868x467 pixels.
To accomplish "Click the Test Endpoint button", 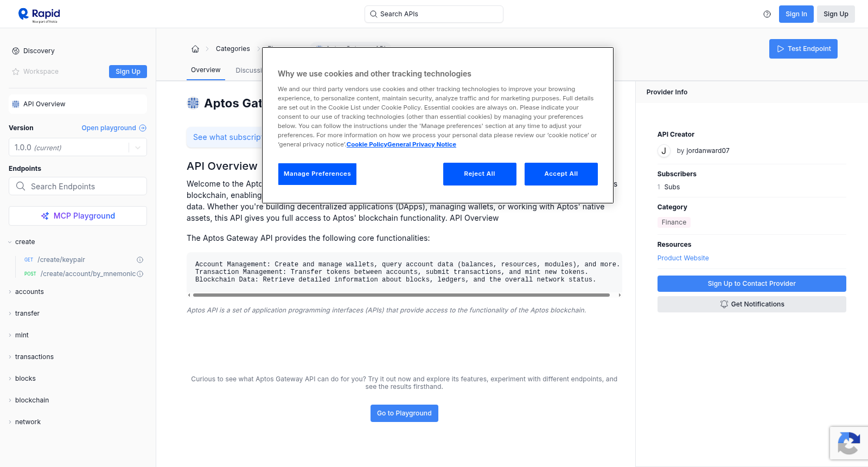I will tap(803, 49).
